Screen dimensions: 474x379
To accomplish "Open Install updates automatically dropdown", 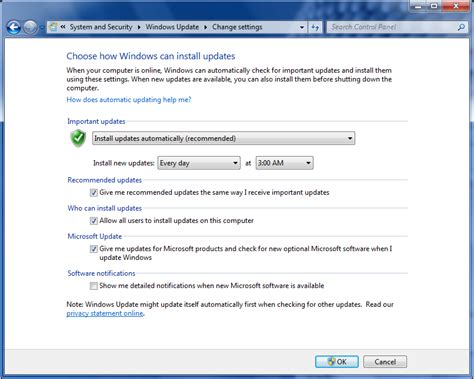I will pos(223,138).
